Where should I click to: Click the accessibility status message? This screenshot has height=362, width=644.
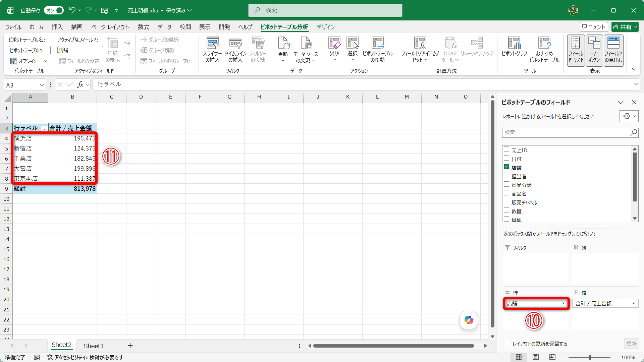85,357
